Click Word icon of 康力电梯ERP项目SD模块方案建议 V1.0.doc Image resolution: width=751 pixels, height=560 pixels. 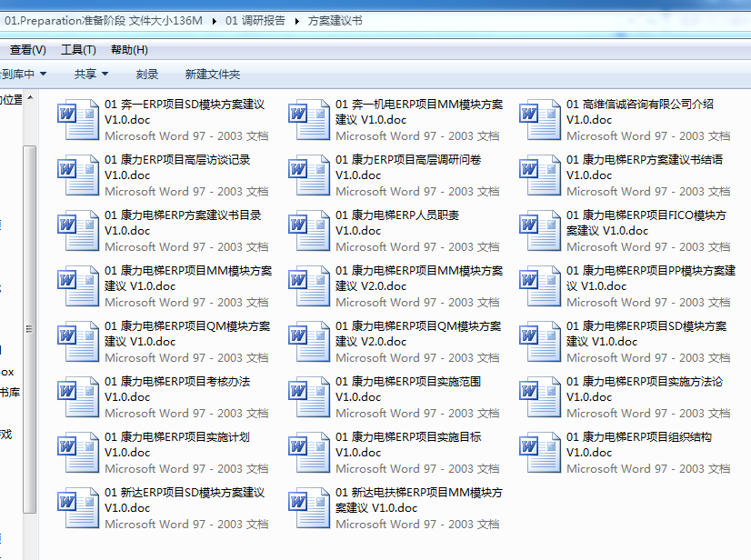pyautogui.click(x=540, y=342)
